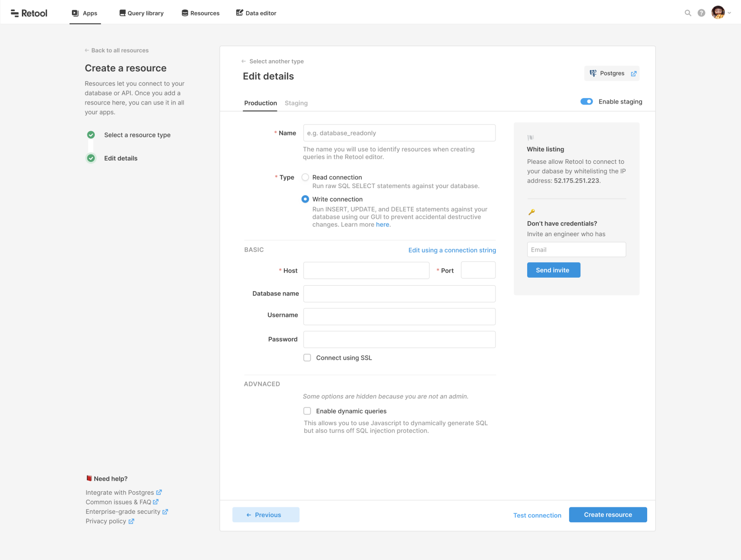The image size is (741, 560).
Task: Focus the Database name field
Action: (399, 294)
